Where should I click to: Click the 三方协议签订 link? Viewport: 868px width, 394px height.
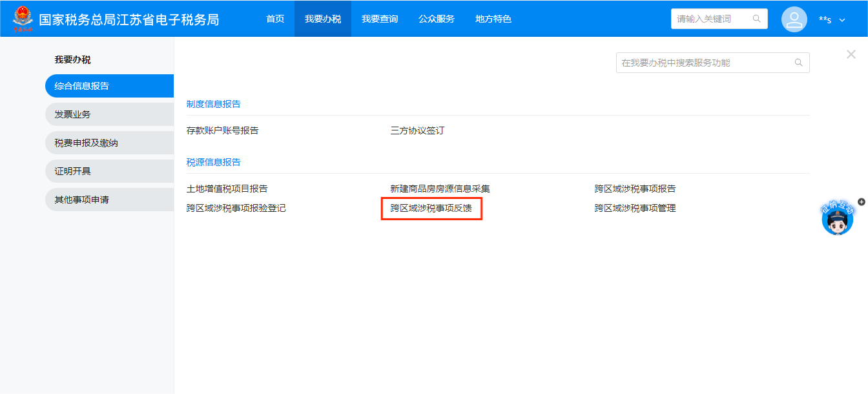(x=417, y=130)
